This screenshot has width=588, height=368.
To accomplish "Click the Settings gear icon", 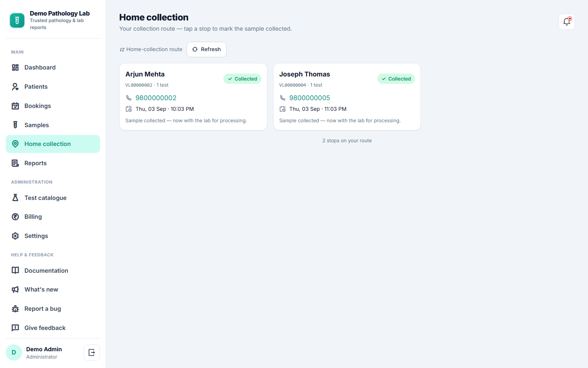I will coord(15,236).
